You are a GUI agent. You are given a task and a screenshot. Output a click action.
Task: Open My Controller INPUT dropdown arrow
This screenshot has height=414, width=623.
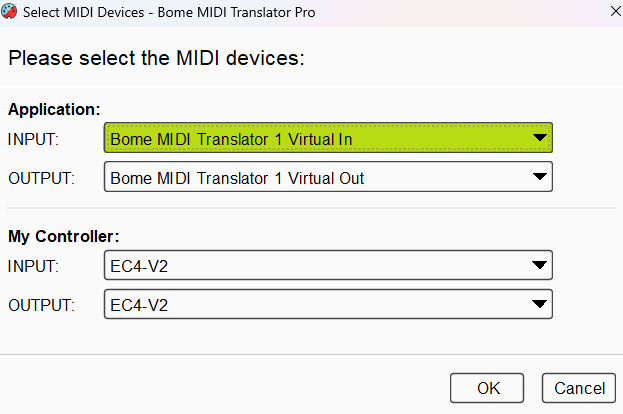pyautogui.click(x=540, y=265)
